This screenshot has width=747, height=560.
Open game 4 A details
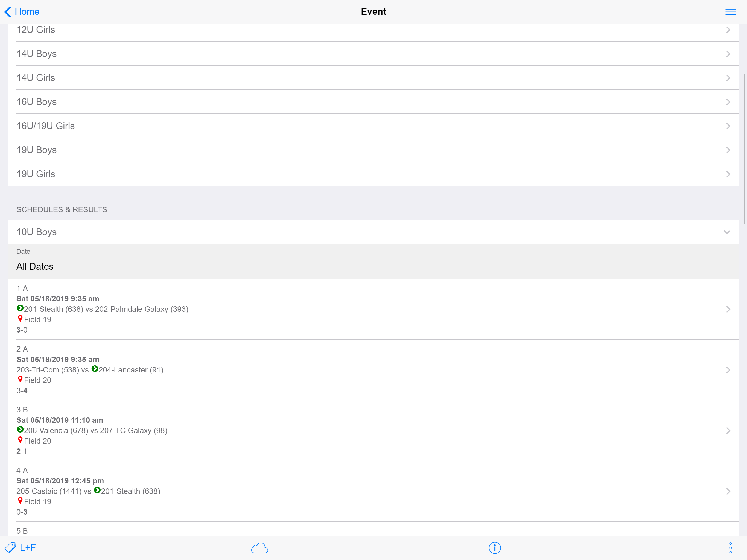tap(373, 491)
